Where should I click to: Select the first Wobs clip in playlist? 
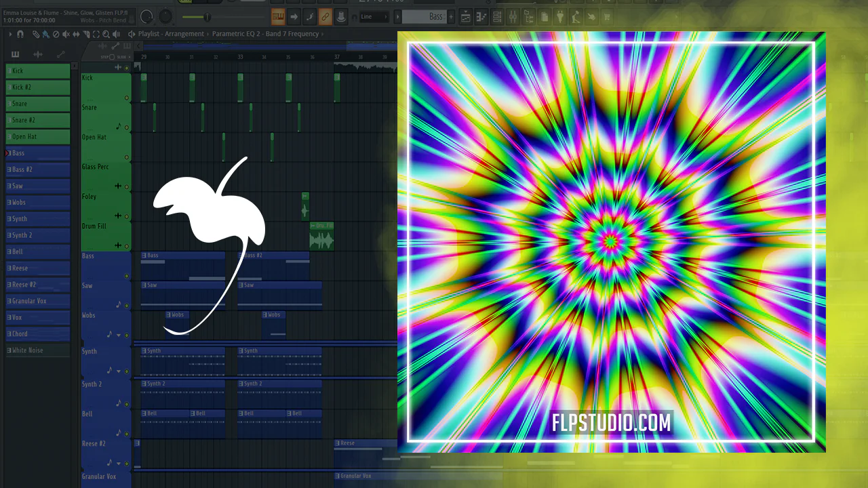177,325
